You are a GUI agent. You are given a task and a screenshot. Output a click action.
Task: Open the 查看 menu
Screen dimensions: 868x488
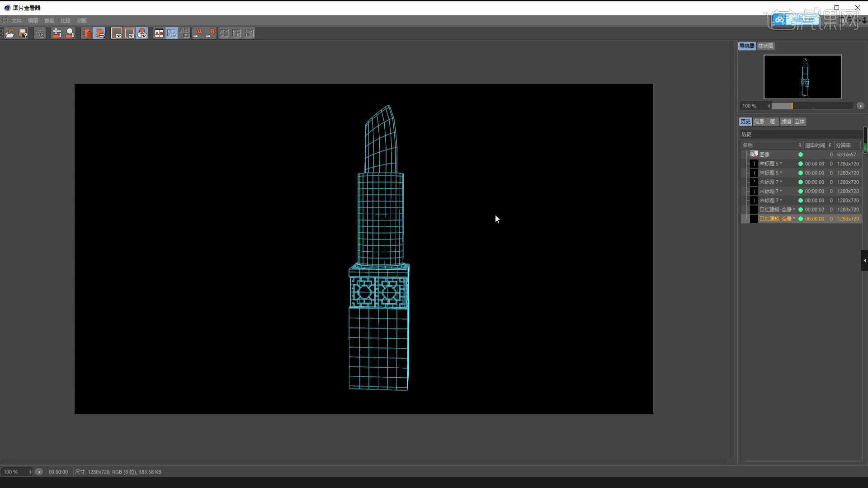(x=49, y=21)
